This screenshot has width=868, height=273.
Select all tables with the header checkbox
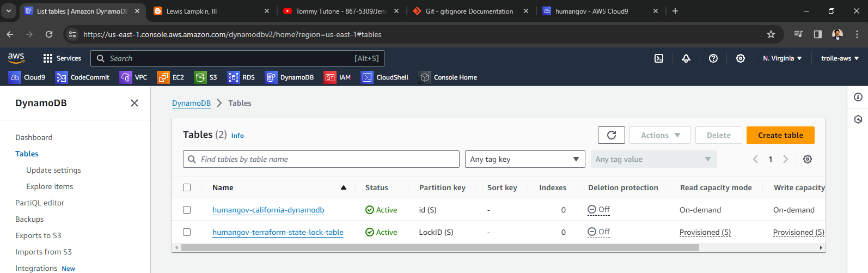pos(187,187)
